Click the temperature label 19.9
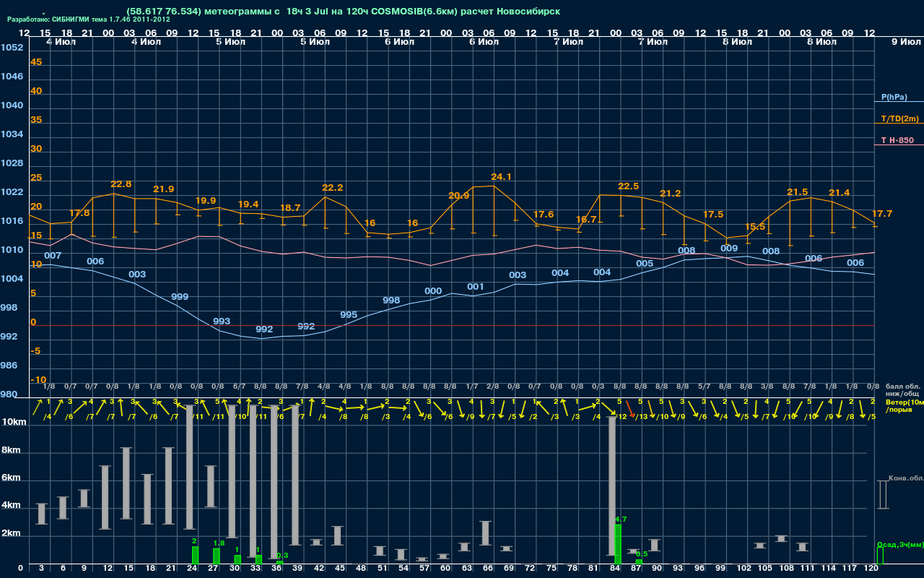 [206, 200]
